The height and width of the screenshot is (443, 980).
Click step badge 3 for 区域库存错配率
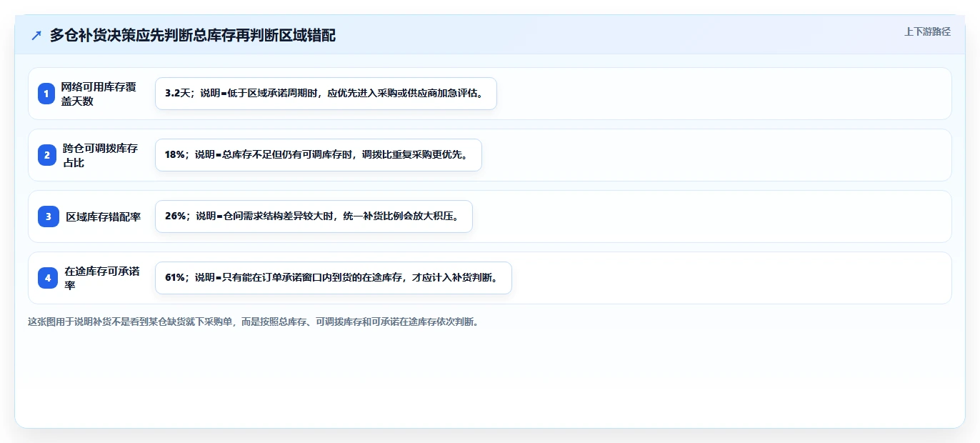[49, 216]
